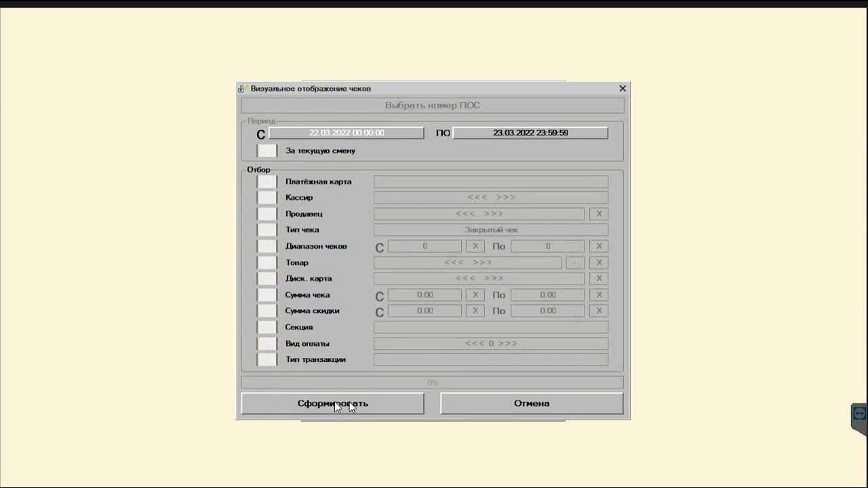The width and height of the screenshot is (868, 488).
Task: Set period end date 23.03.2022 field
Action: [530, 133]
